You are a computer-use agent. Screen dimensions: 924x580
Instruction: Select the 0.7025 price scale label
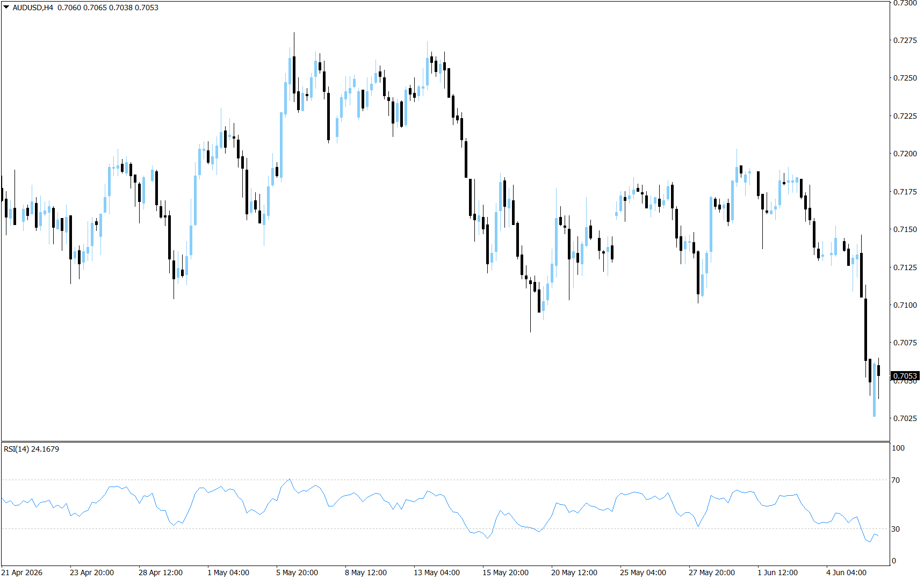coord(905,418)
